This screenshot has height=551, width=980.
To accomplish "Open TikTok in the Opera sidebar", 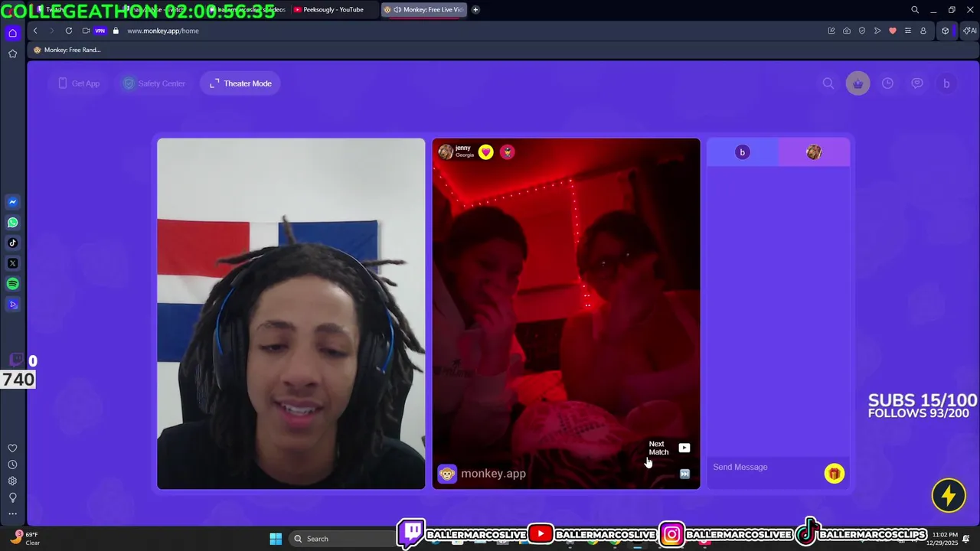I will tap(12, 243).
